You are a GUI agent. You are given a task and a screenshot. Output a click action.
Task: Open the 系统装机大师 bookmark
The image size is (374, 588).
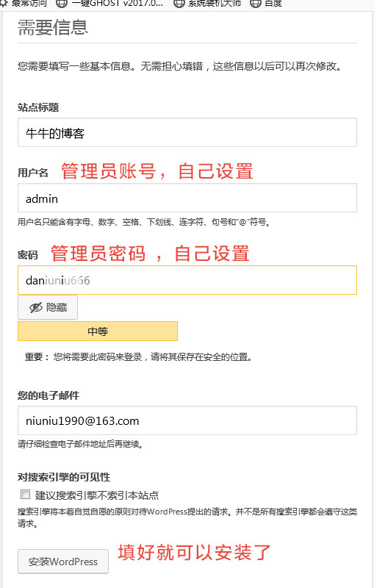(215, 4)
